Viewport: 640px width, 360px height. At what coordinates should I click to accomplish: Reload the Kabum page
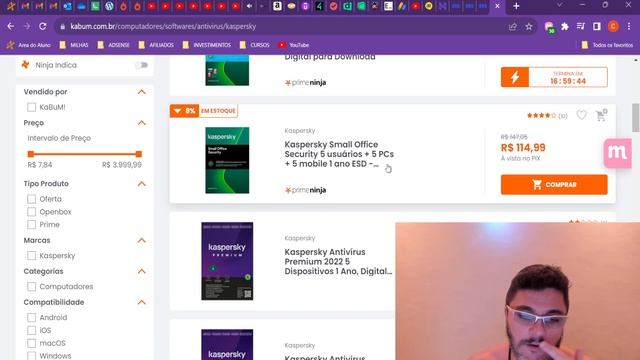(42, 27)
